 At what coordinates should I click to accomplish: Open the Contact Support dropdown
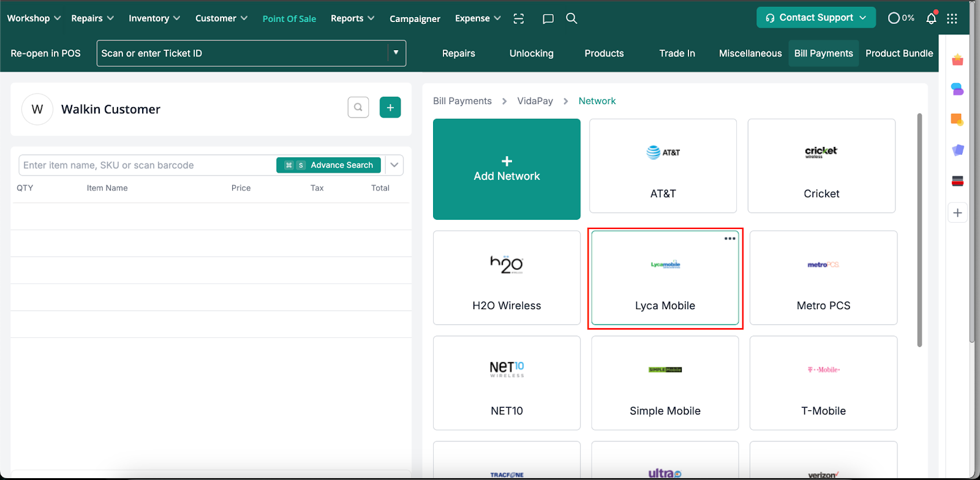tap(816, 18)
